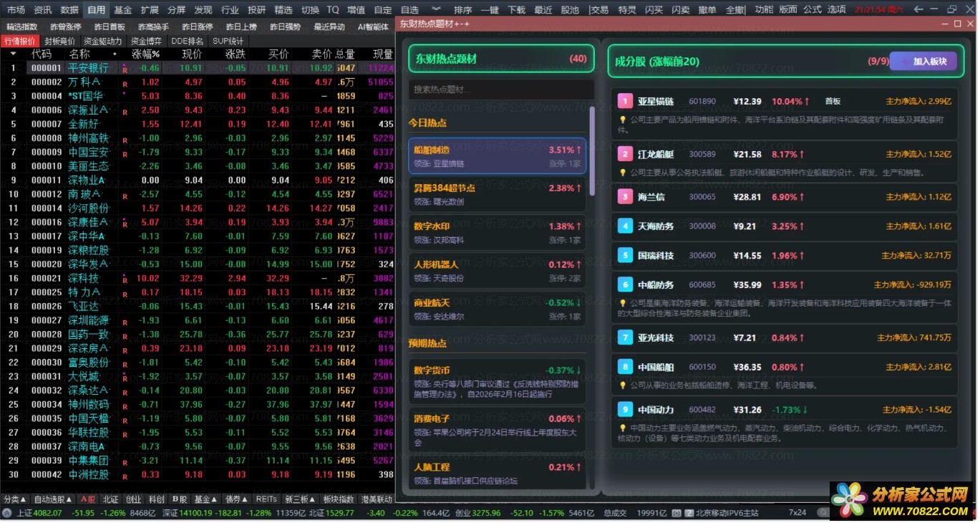
Task: Select the 消费电子 expected topic card
Action: tap(498, 430)
